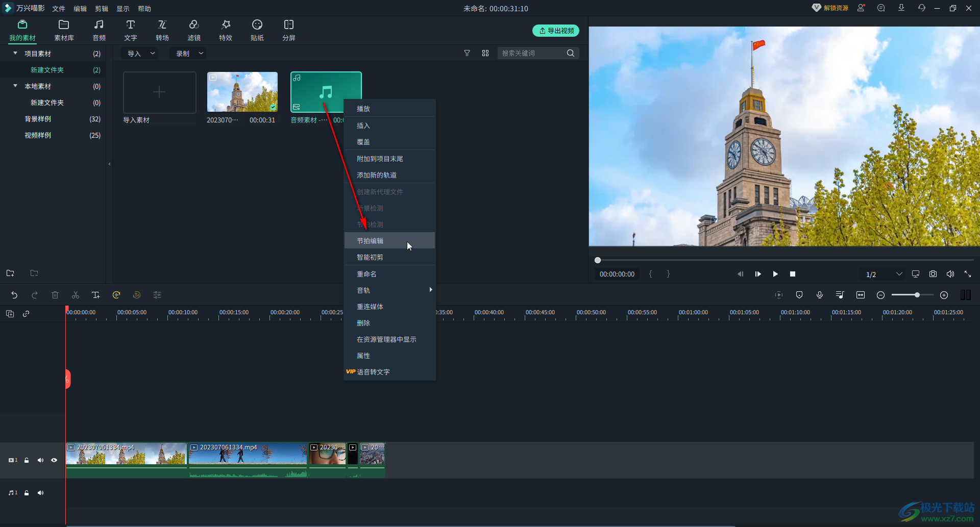Click the preview progress slider handle
This screenshot has width=980, height=527.
pos(598,260)
